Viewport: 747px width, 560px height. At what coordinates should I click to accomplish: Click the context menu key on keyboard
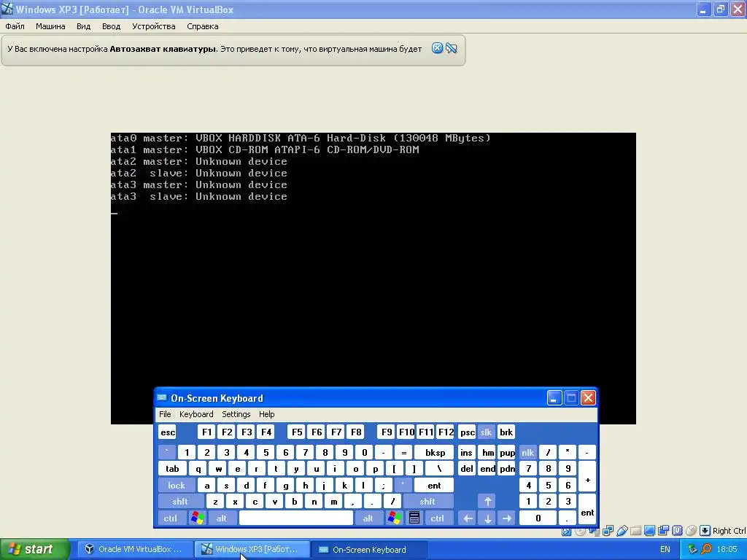(x=414, y=518)
